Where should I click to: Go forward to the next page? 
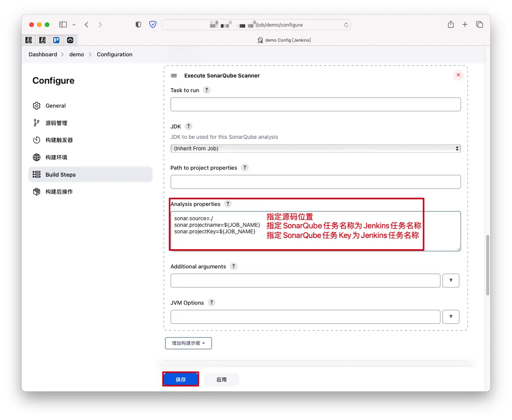(100, 25)
